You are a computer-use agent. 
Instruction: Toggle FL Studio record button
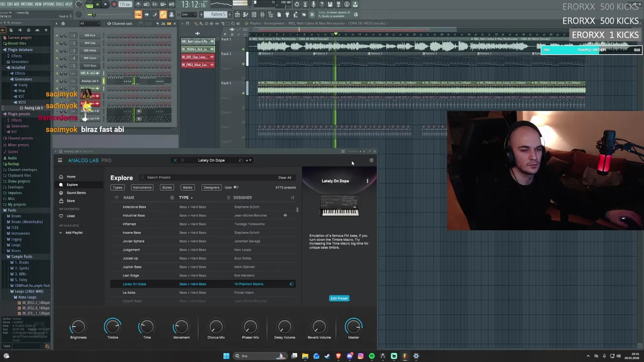(114, 5)
